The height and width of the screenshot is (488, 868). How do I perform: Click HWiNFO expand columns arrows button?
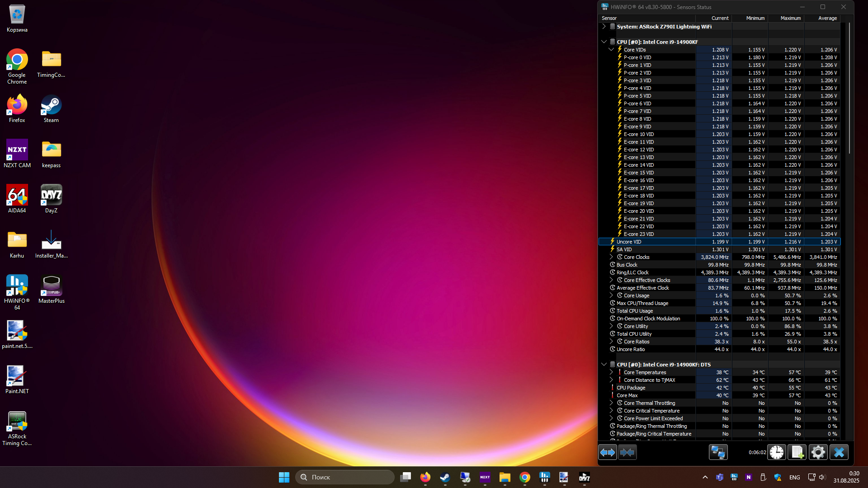[x=607, y=452]
